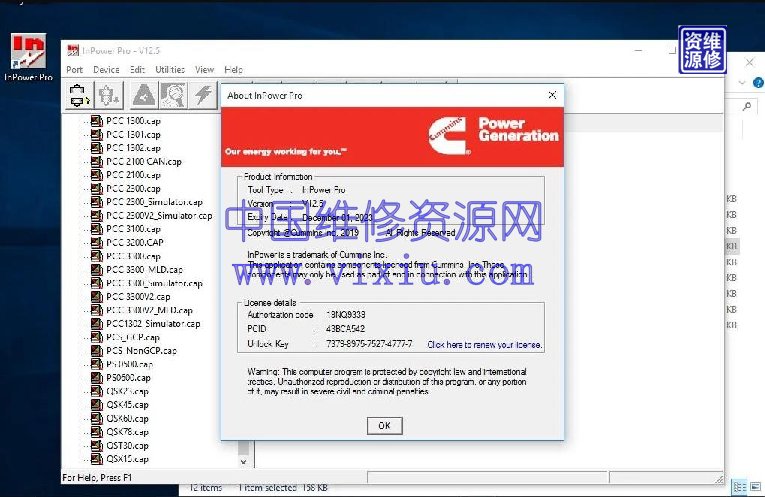Click the Authorization code value 19NQ9338

coord(345,315)
